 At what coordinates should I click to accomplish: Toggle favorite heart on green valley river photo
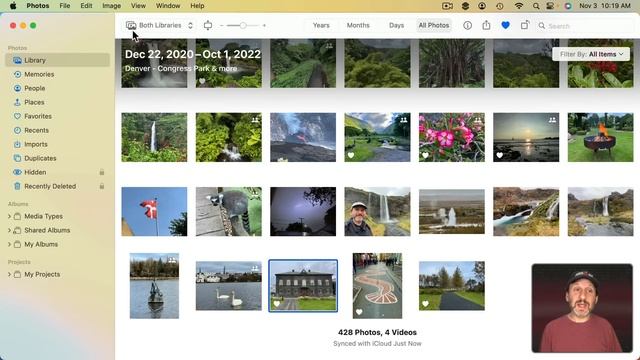[x=351, y=155]
